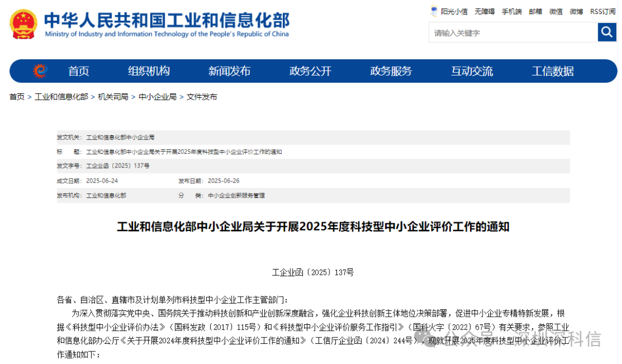Open the 微信 (WeChat) link
The width and height of the screenshot is (622, 364).
click(x=555, y=12)
